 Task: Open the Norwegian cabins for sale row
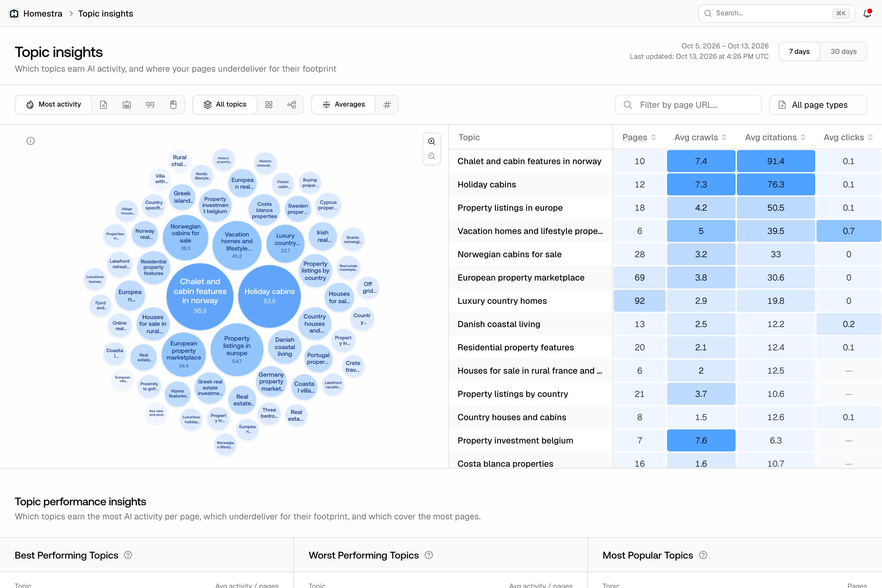[665, 254]
